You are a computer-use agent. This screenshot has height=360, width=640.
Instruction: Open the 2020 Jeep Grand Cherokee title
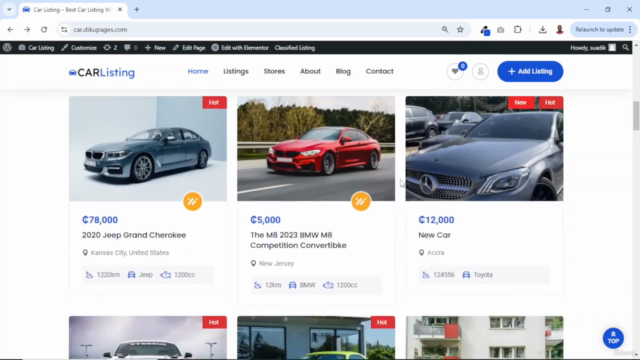[x=134, y=235]
